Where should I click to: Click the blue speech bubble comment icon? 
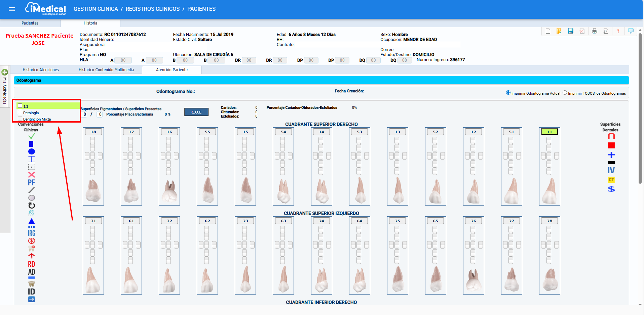click(631, 31)
